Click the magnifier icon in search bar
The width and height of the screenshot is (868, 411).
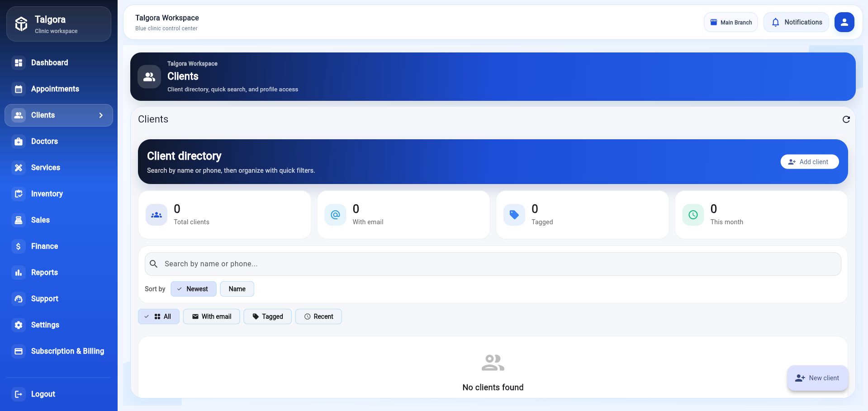(x=154, y=264)
